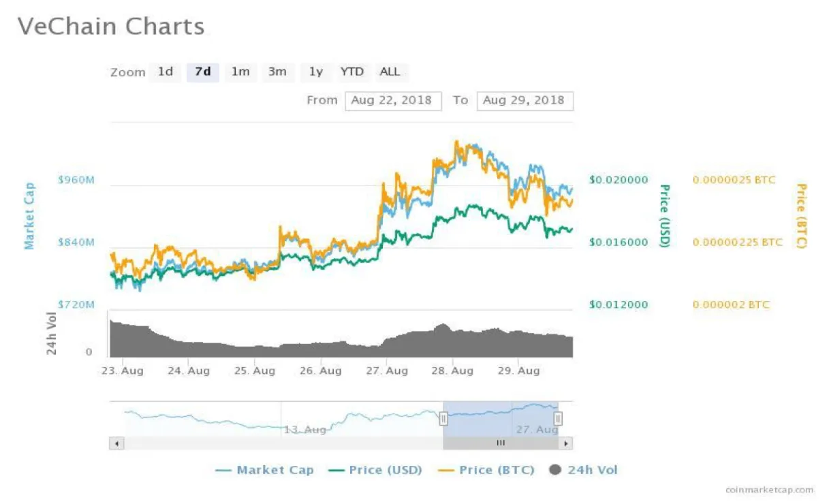Select the 1y zoom range

point(315,72)
